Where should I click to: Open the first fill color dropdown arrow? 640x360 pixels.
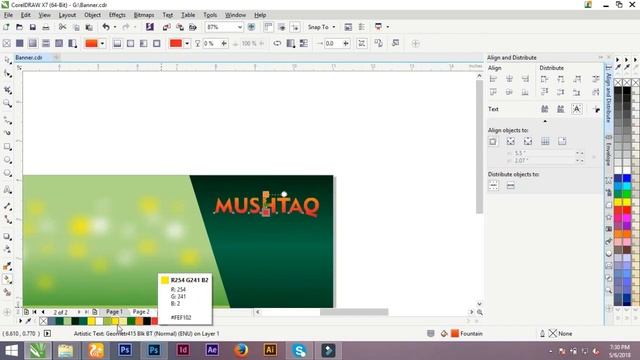pyautogui.click(x=102, y=43)
